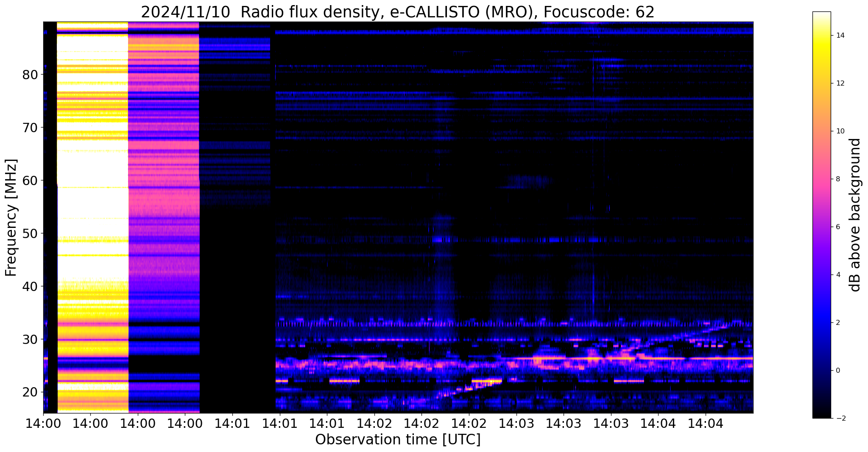Click the 'Observation time [UTC]' x-axis label
The image size is (868, 452).
(x=398, y=440)
